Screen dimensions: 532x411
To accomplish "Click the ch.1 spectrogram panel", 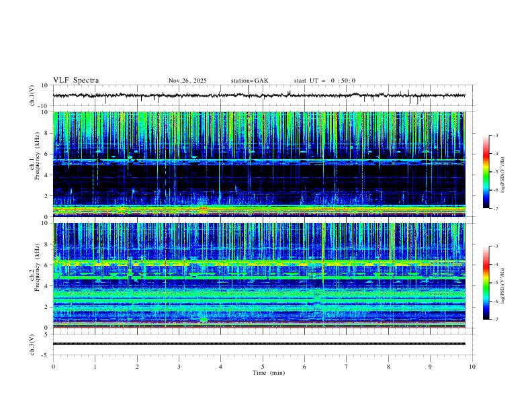I will [x=259, y=164].
